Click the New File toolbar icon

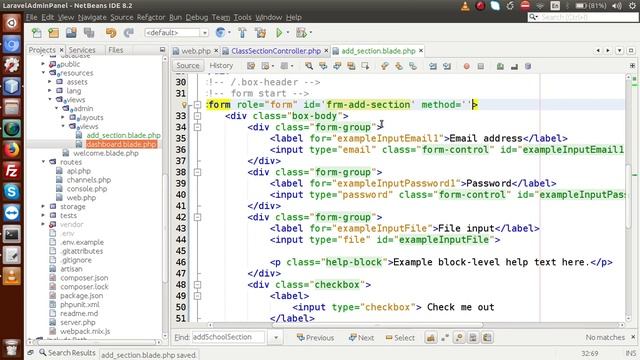pos(37,33)
